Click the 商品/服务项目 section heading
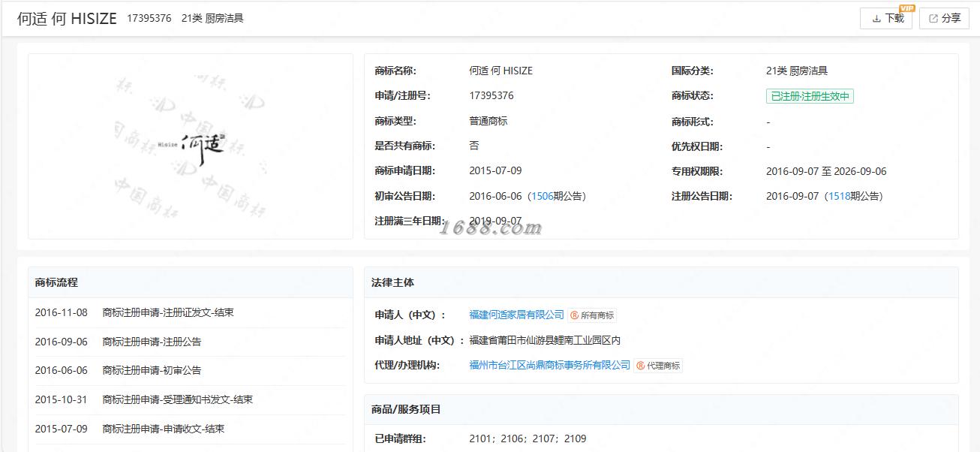The height and width of the screenshot is (452, 980). point(406,409)
